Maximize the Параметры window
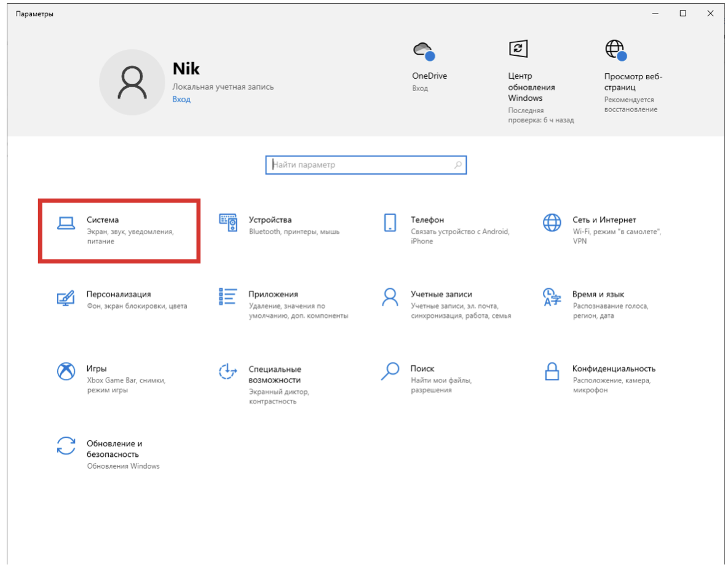The image size is (728, 578). pos(682,14)
